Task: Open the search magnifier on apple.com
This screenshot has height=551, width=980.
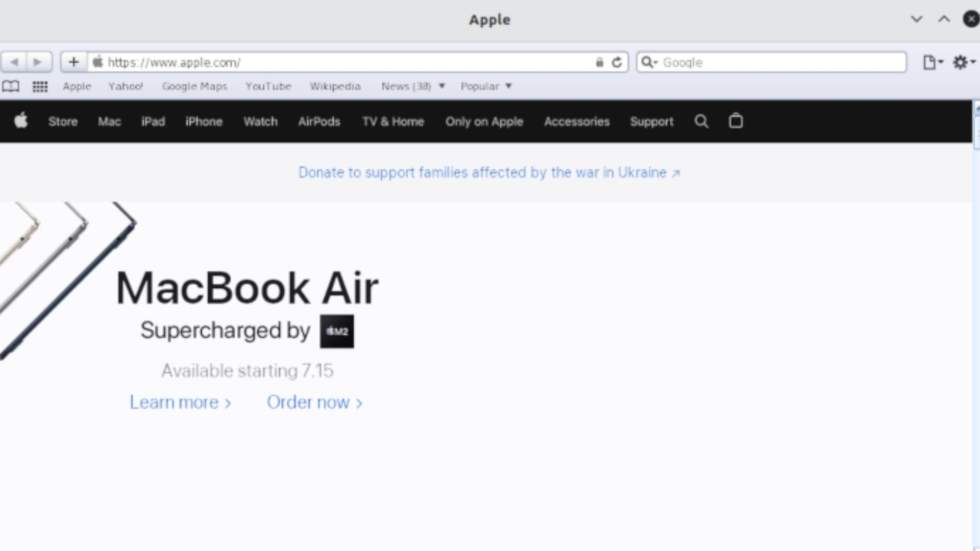Action: tap(701, 121)
